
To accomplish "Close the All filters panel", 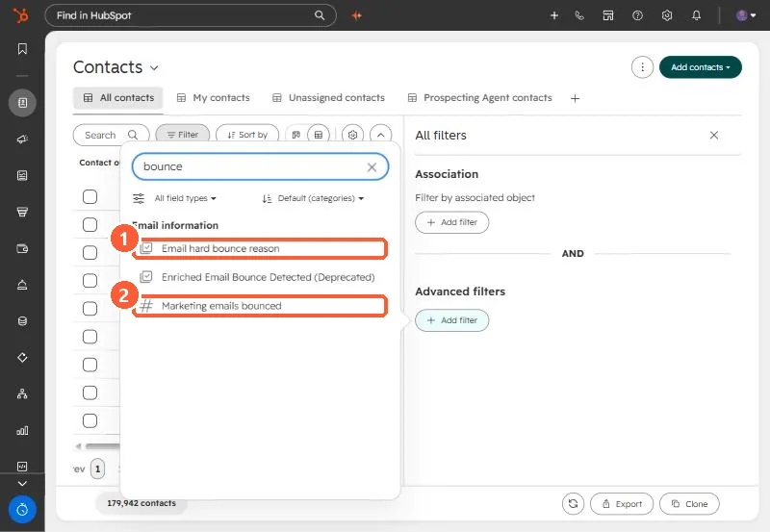I will tap(714, 135).
